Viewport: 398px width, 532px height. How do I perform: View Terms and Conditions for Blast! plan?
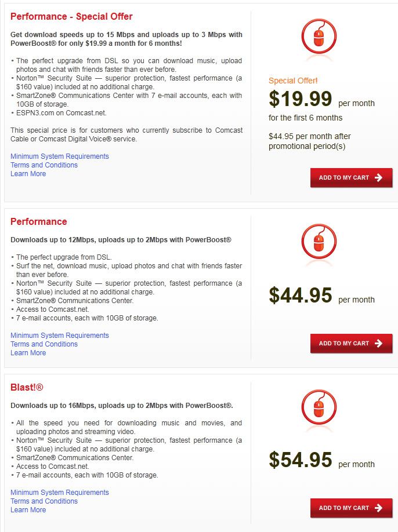[44, 501]
